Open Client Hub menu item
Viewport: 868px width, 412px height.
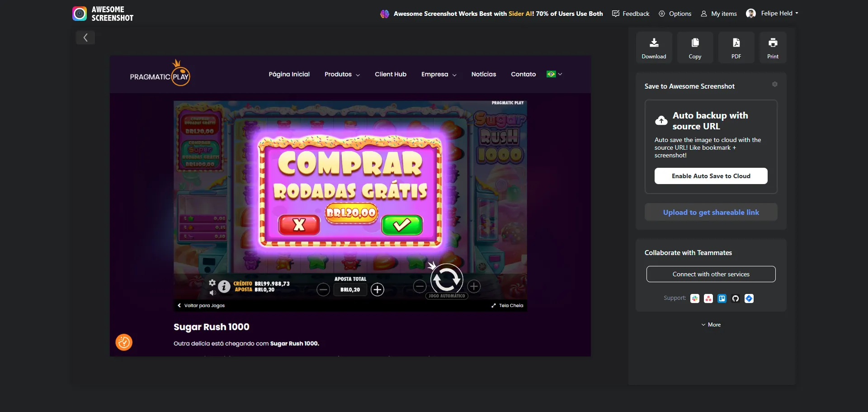click(391, 74)
